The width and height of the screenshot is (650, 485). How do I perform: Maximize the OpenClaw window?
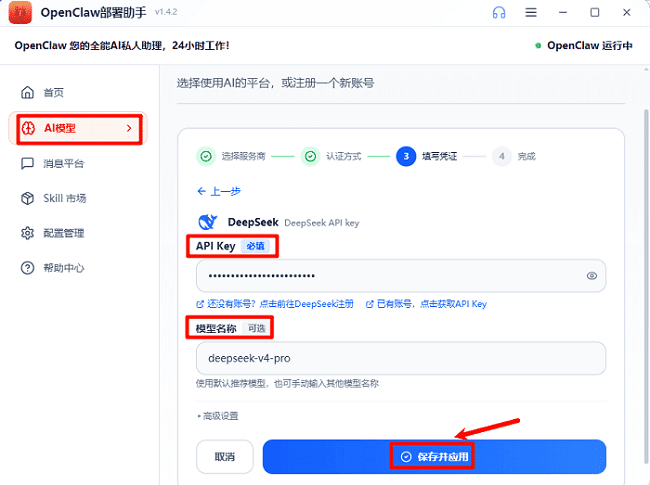tap(594, 12)
